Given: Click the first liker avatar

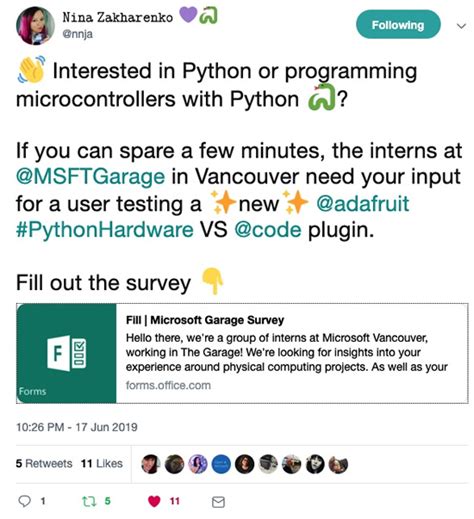Looking at the screenshot, I should coord(151,464).
